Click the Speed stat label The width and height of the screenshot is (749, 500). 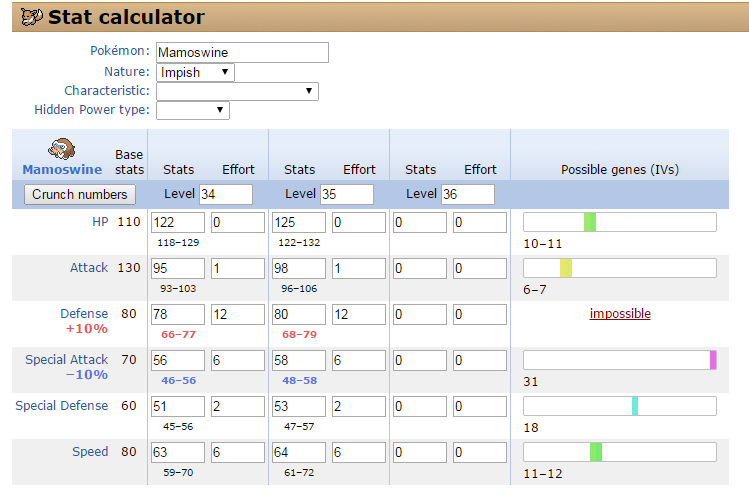pos(90,452)
